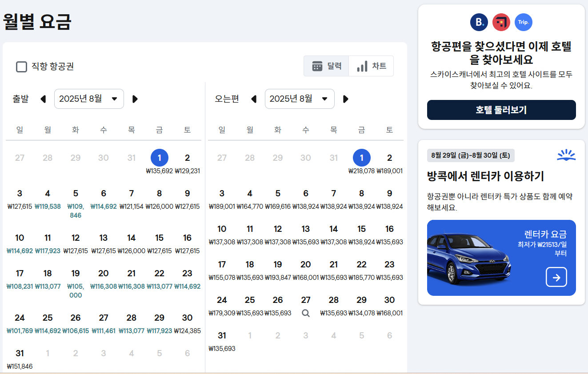Select return date 31 at ₩135,693
This screenshot has height=374, width=588.
pos(222,342)
